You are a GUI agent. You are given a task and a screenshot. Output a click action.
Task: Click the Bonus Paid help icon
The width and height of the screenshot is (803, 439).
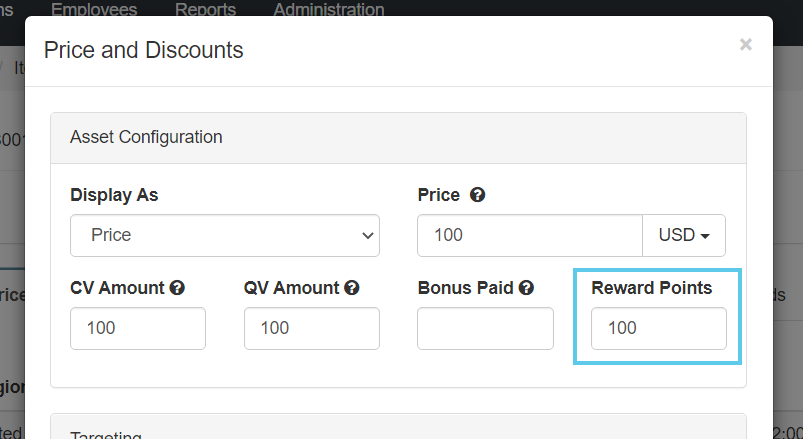tap(526, 288)
